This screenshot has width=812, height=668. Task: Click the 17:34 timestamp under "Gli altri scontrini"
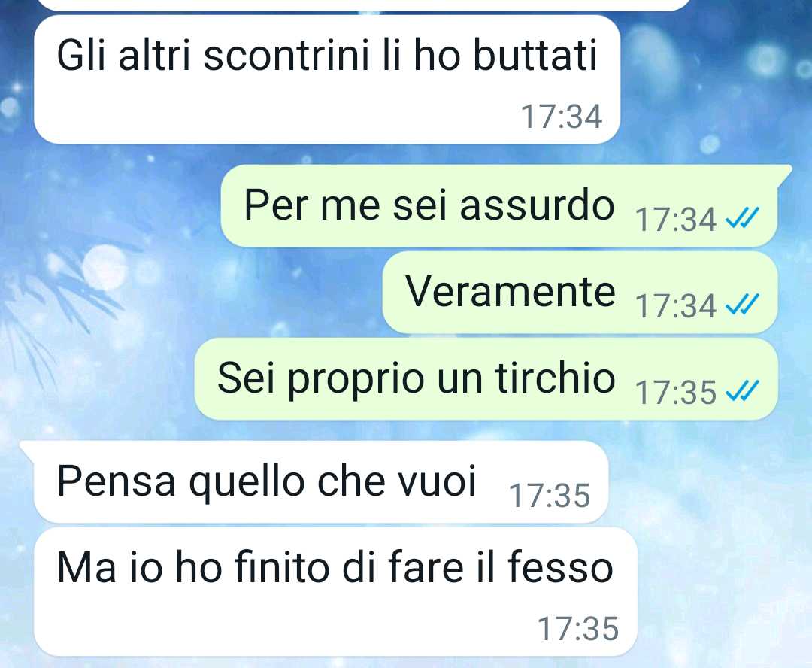[562, 117]
